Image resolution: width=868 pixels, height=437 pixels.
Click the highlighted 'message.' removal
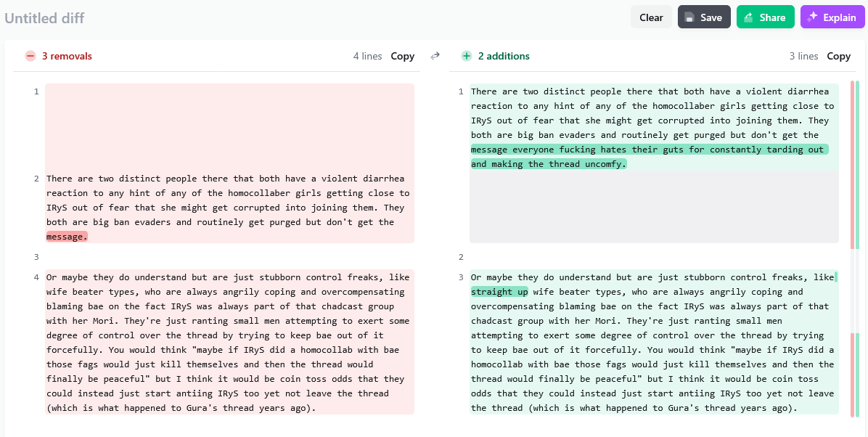(x=67, y=237)
